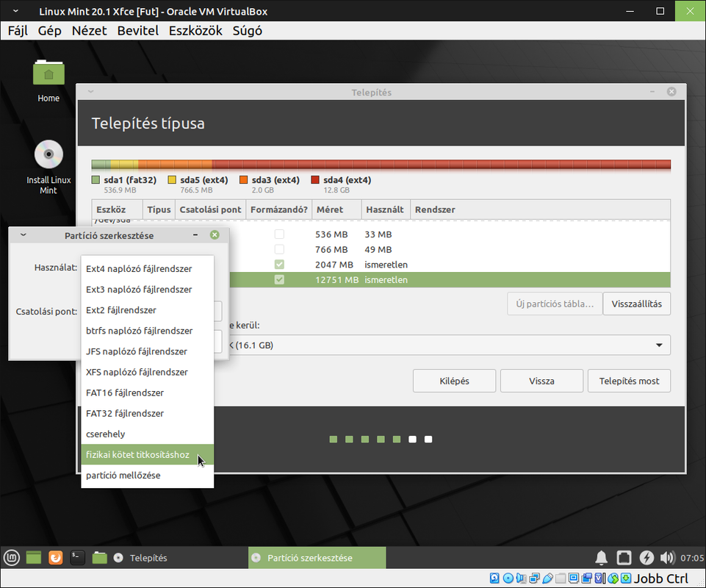706x588 pixels.
Task: Uncheck format checkbox for the 12751 MB partition
Action: coord(279,280)
